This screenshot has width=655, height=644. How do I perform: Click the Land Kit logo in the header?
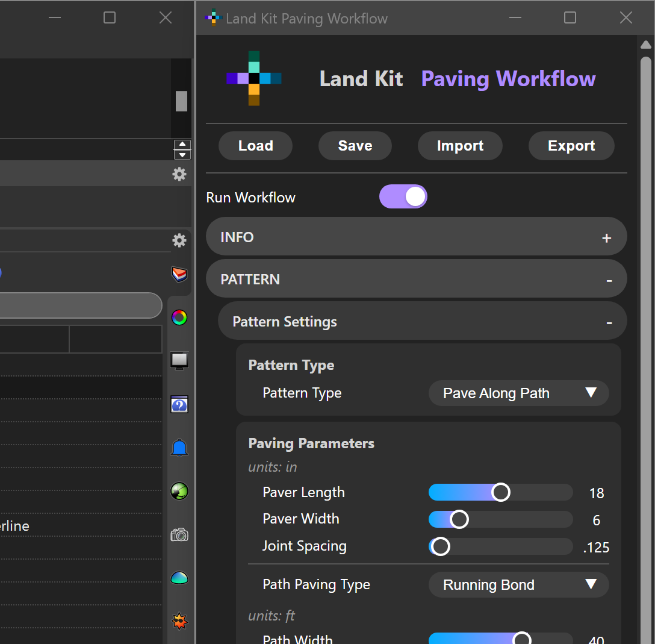click(254, 78)
